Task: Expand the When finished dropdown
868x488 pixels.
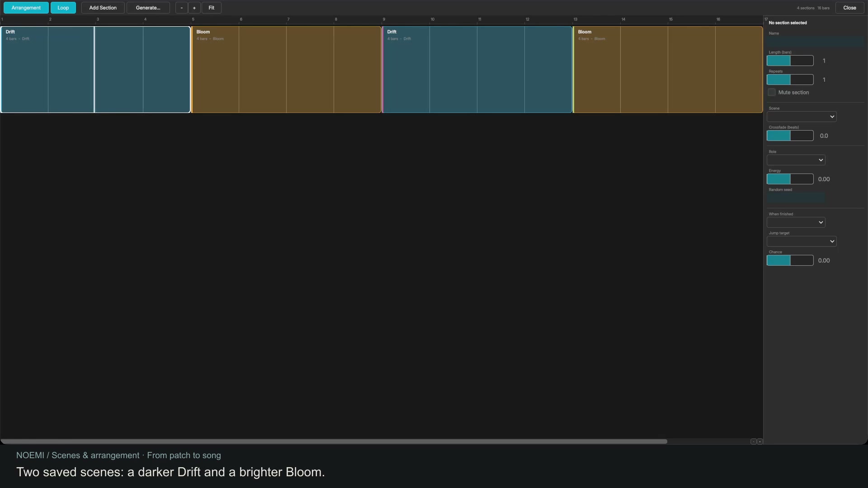Action: coord(796,222)
